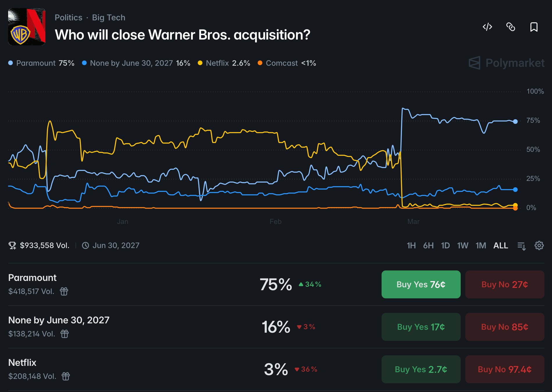
Task: Bookmark this market
Action: coord(534,27)
